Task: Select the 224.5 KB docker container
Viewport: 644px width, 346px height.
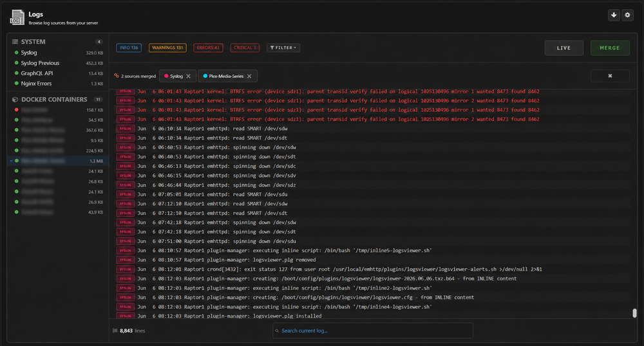Action: [59, 151]
